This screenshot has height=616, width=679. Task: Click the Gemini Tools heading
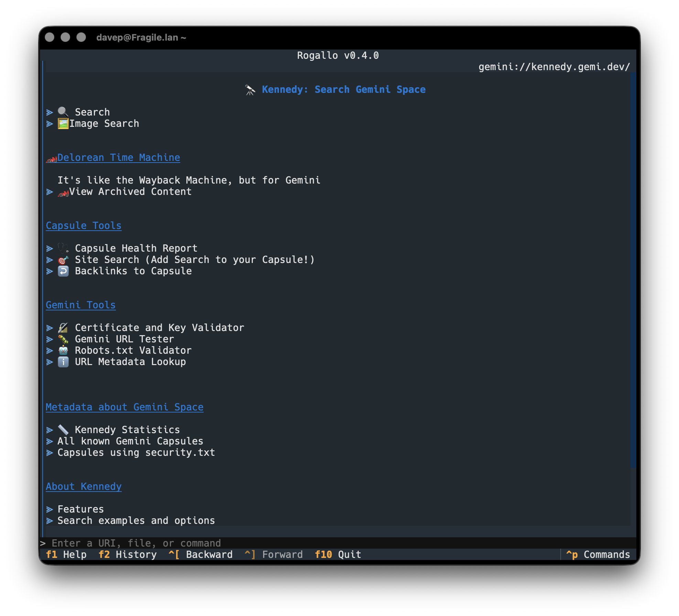[81, 305]
